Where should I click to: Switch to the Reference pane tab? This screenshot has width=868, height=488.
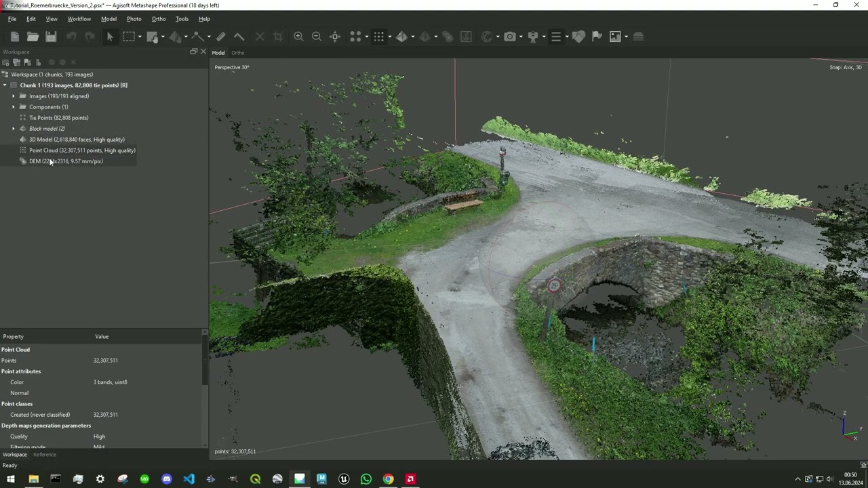pos(45,455)
